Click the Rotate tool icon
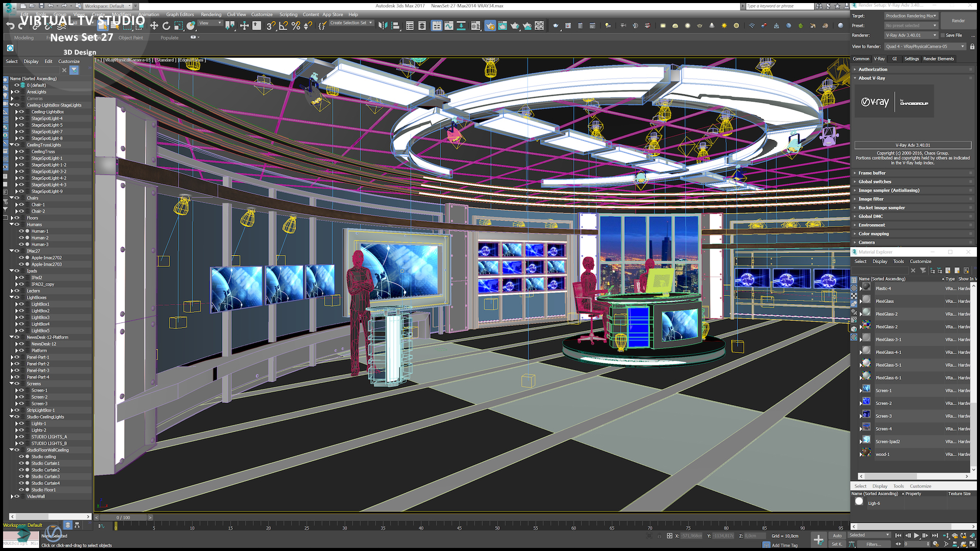This screenshot has height=551, width=980. [x=166, y=26]
